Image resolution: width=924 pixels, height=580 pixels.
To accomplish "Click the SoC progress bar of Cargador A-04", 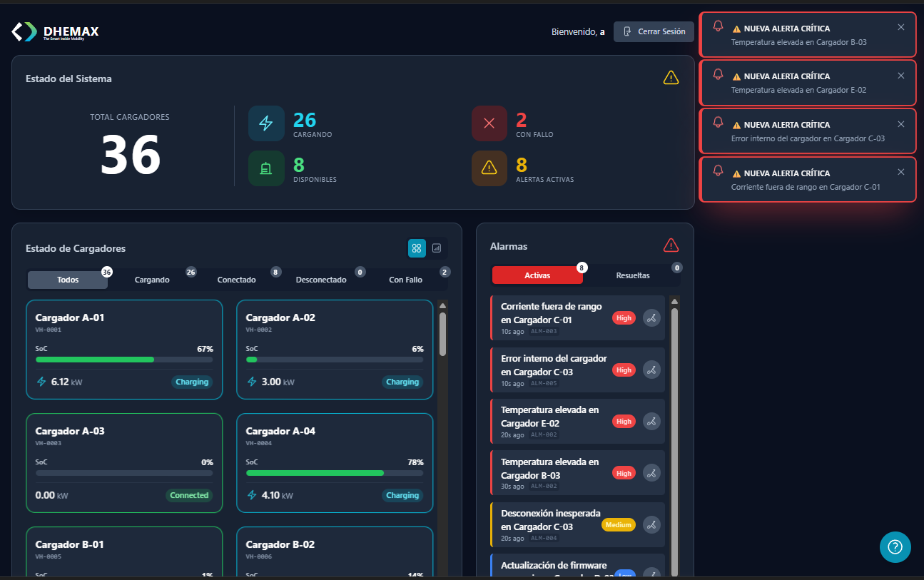I will (335, 473).
